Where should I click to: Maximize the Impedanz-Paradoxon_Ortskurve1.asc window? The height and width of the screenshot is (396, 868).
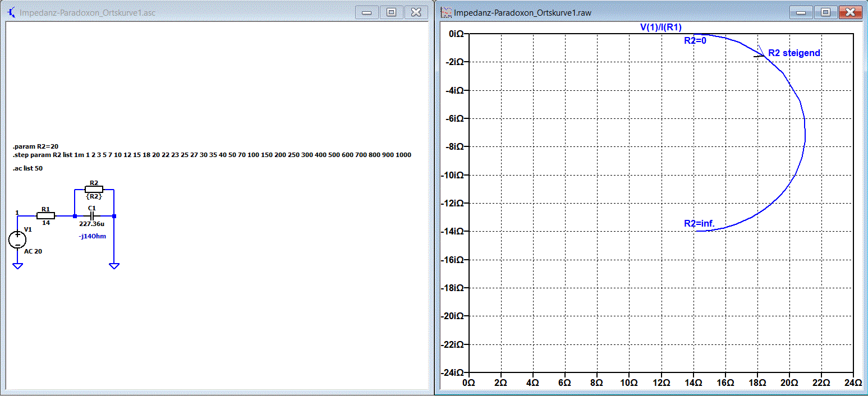click(392, 12)
